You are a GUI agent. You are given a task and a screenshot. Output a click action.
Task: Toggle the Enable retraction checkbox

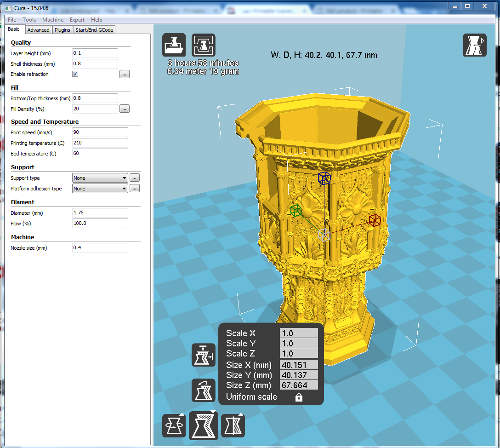point(75,74)
